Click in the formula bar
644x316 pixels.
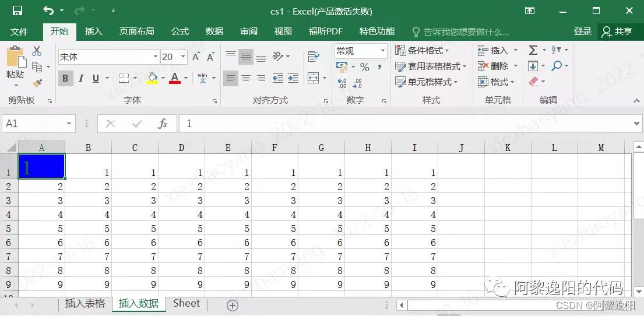click(405, 124)
